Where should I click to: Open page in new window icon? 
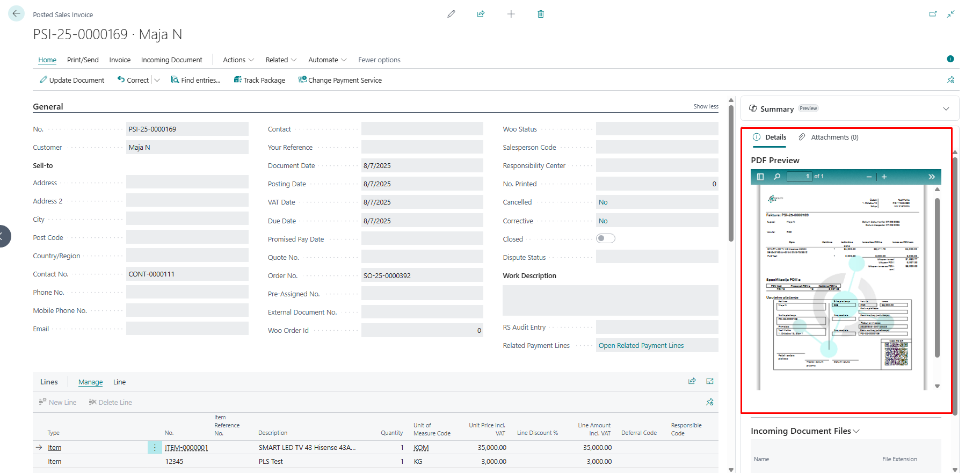pos(933,14)
